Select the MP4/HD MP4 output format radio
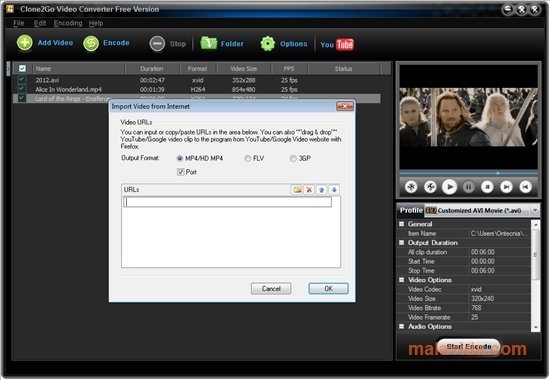This screenshot has height=380, width=550. click(x=180, y=158)
